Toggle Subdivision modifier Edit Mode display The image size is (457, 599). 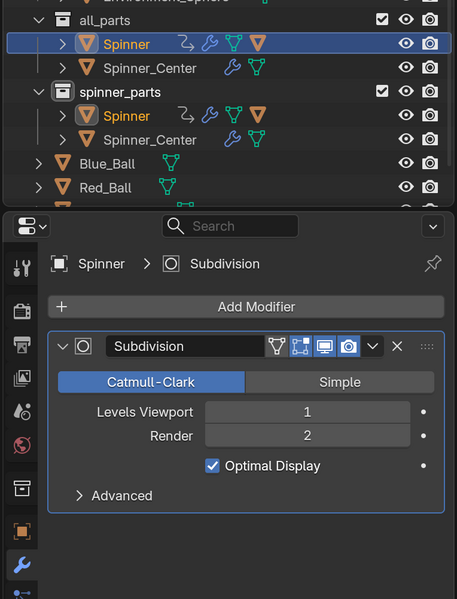(x=301, y=346)
